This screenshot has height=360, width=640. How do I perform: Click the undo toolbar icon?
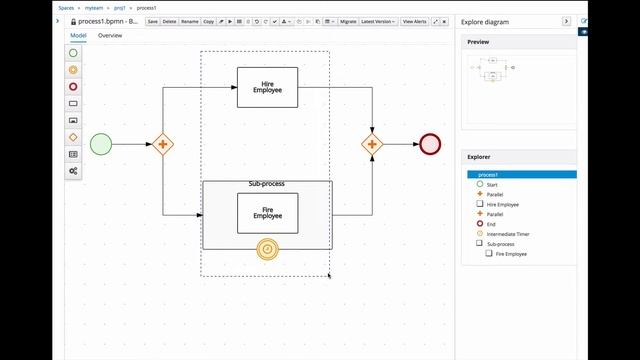click(x=257, y=22)
